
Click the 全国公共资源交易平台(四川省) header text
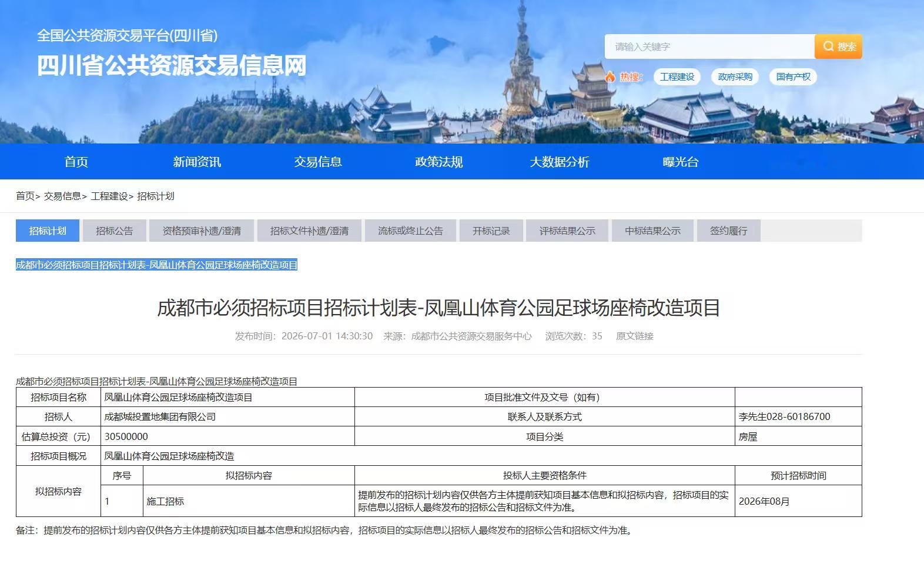click(128, 35)
